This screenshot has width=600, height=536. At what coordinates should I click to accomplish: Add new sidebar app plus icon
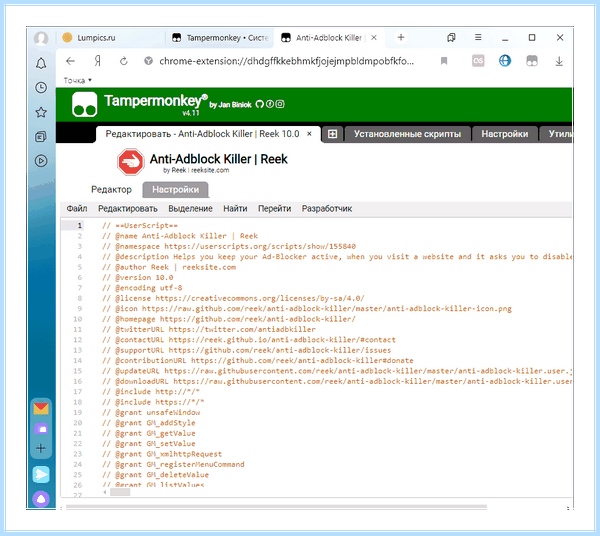tap(41, 448)
